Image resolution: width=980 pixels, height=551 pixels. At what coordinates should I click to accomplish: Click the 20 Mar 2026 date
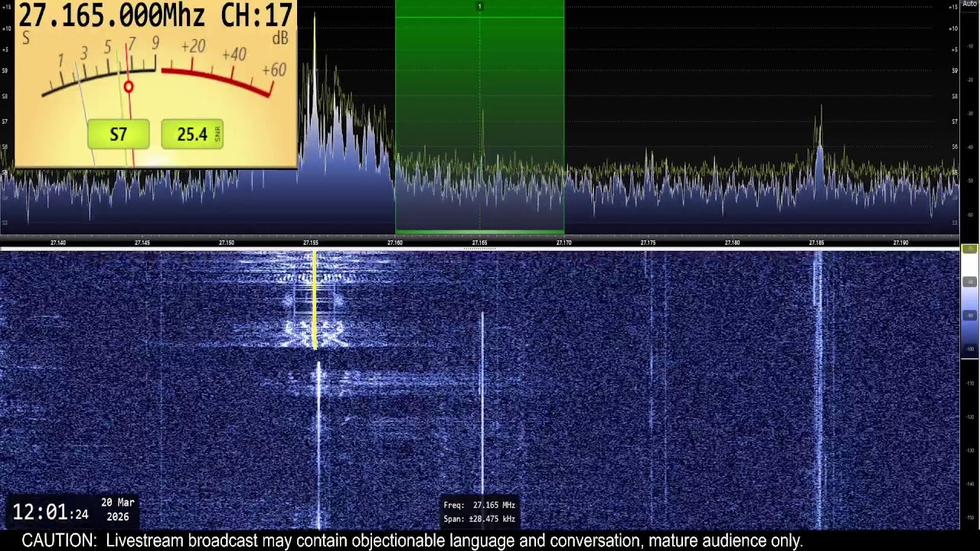118,510
